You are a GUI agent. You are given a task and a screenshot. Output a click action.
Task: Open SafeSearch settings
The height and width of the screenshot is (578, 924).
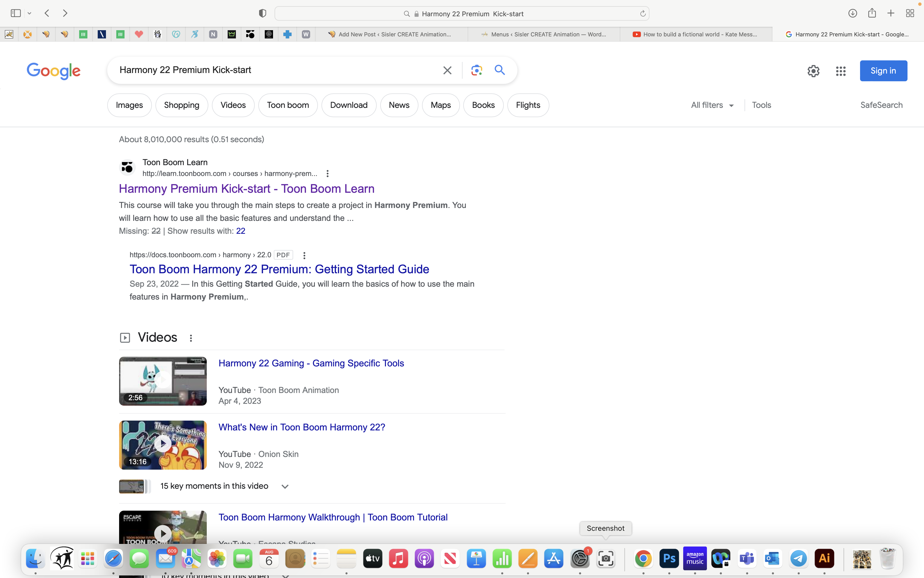pyautogui.click(x=881, y=105)
